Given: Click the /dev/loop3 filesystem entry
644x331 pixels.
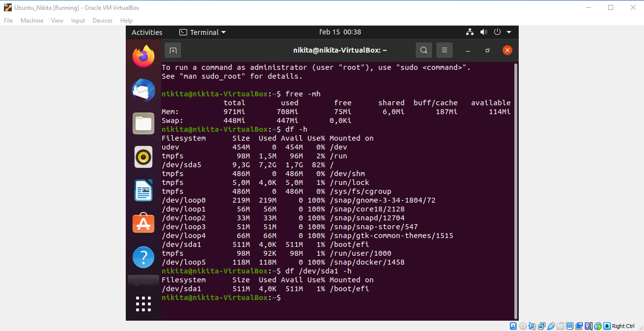Looking at the screenshot, I should (184, 227).
